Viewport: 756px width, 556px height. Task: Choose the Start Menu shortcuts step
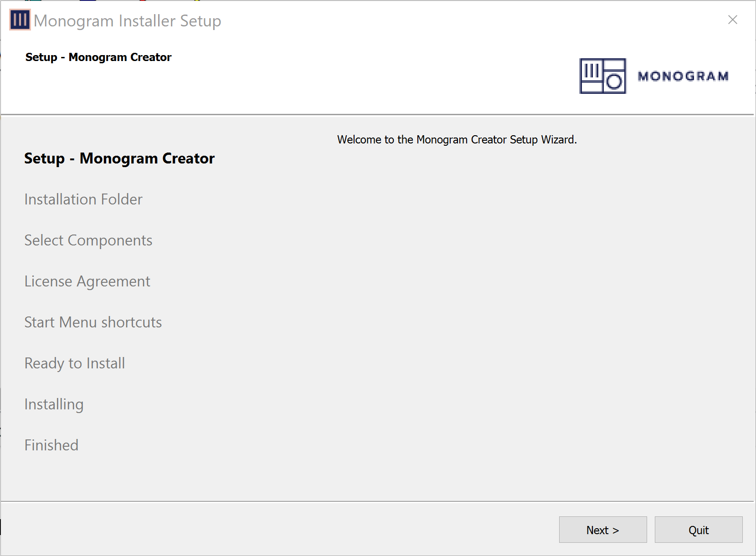[93, 322]
